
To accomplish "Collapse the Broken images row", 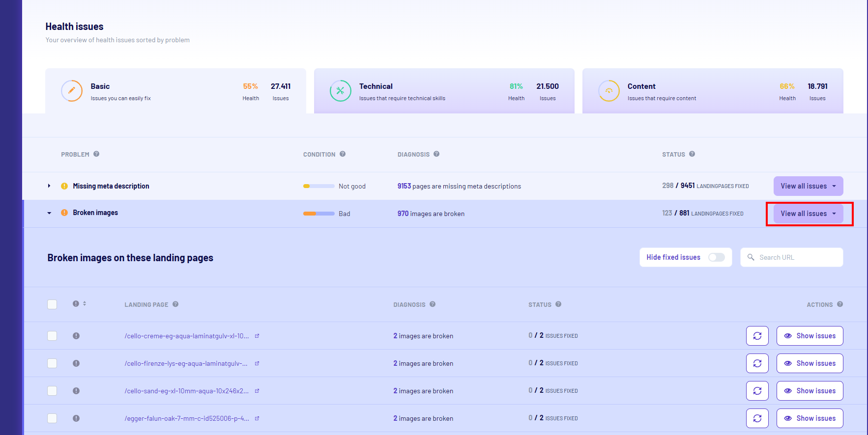I will click(x=49, y=213).
